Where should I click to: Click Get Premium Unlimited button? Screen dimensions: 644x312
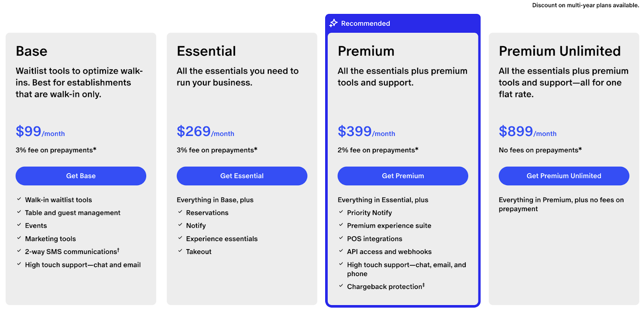tap(564, 176)
